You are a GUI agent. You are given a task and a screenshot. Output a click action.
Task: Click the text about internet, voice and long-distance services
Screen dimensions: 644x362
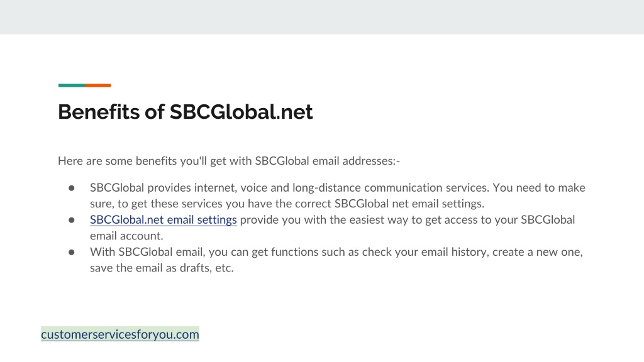click(289, 187)
